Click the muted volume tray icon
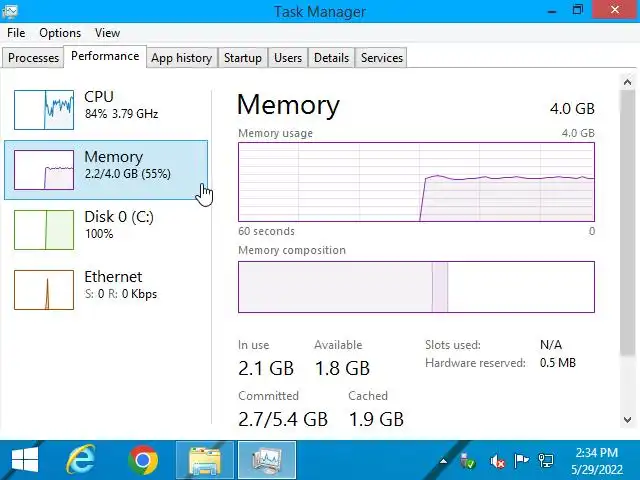 pos(497,461)
